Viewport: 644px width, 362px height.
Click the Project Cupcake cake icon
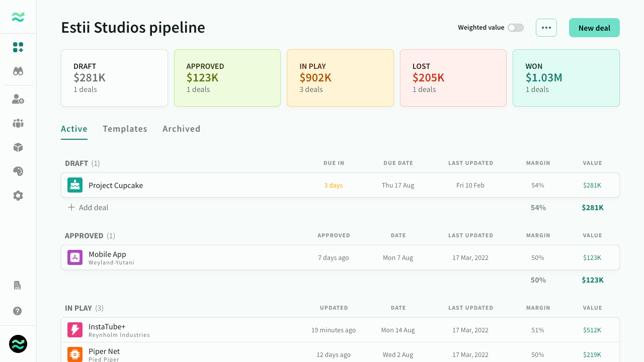pyautogui.click(x=75, y=185)
